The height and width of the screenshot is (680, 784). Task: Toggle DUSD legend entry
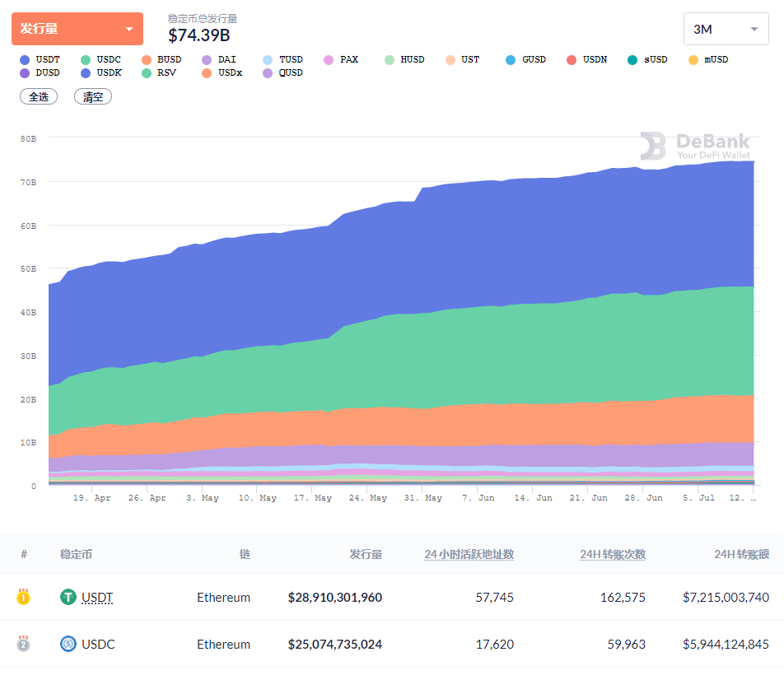pos(40,73)
